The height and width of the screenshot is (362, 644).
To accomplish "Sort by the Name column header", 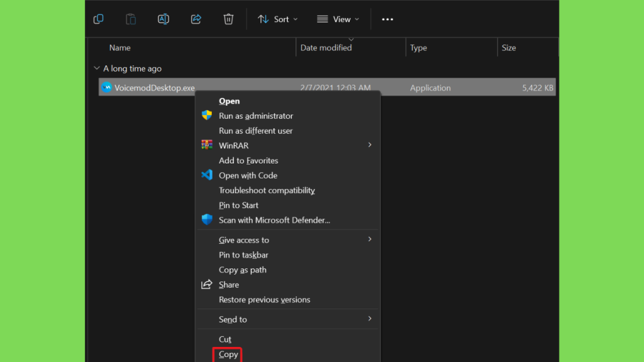I will [x=120, y=48].
